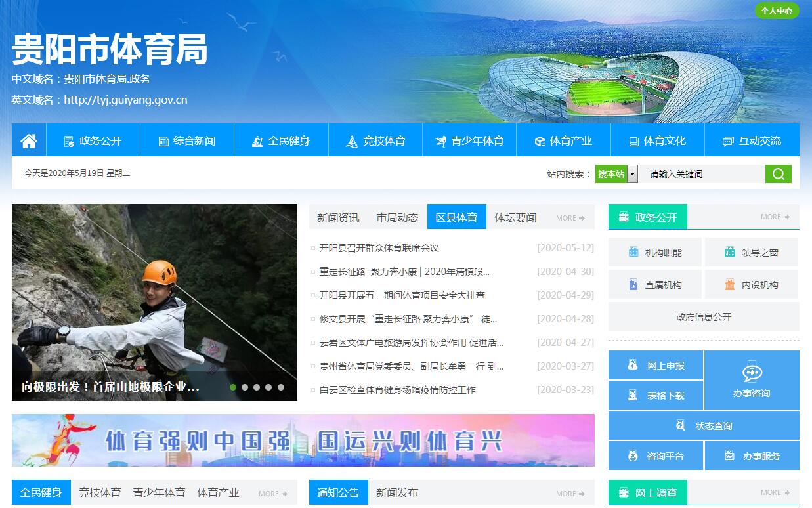This screenshot has height=508, width=812.
Task: Click the 贵阳市体育局 site title
Action: tap(110, 49)
